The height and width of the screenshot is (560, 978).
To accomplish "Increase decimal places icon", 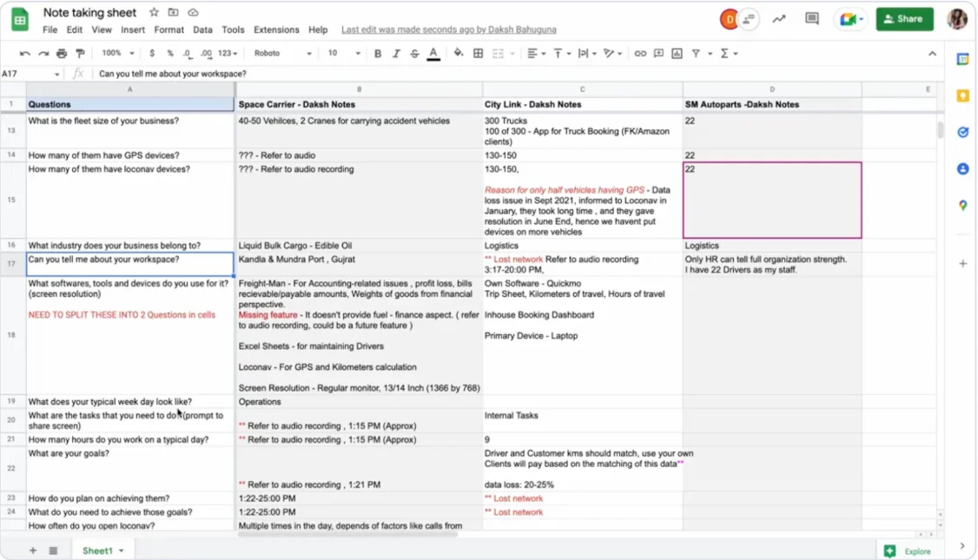I will pos(206,54).
